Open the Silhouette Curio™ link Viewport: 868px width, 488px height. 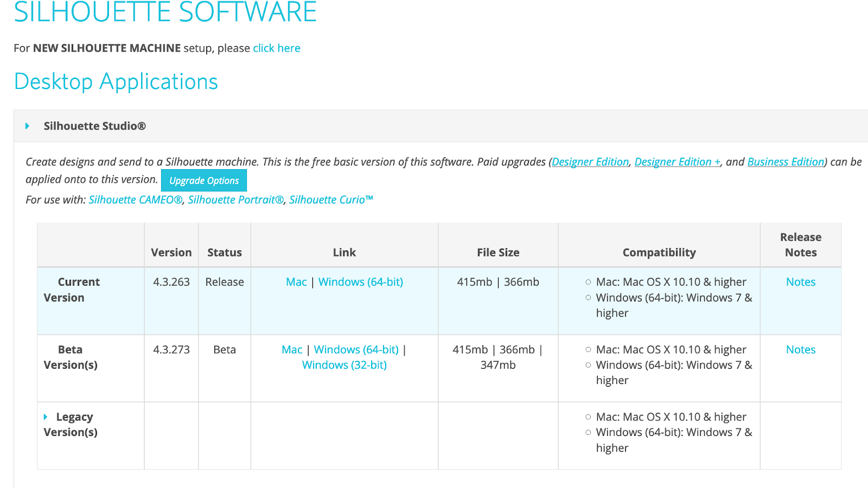click(x=331, y=200)
